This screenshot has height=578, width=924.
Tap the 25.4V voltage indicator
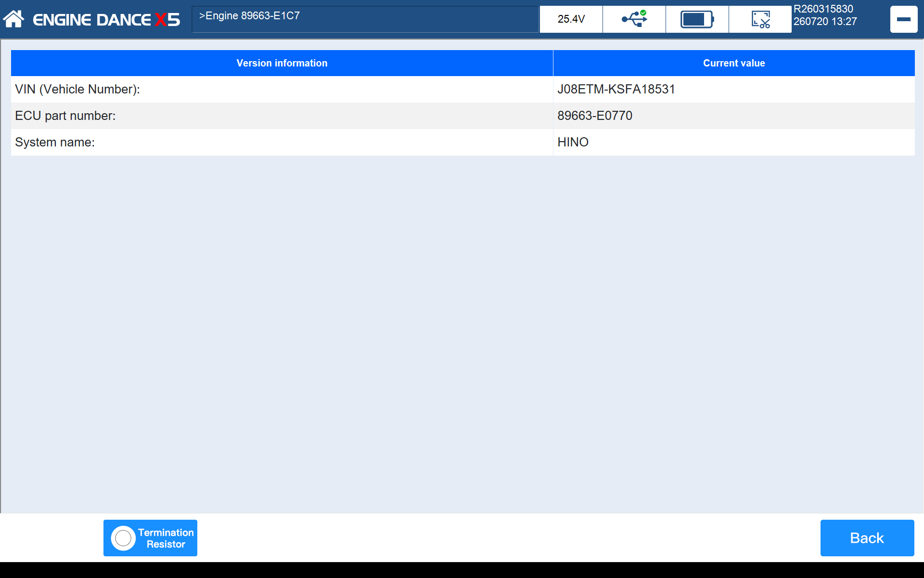pos(571,19)
